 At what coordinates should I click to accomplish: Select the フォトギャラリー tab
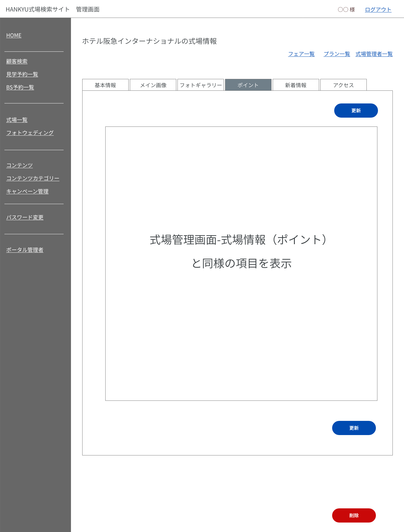[x=201, y=85]
